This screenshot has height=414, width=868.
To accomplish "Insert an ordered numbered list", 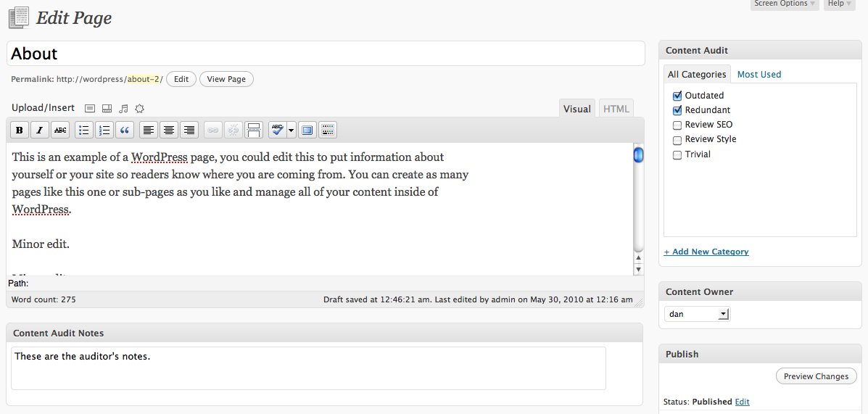I will pos(104,130).
